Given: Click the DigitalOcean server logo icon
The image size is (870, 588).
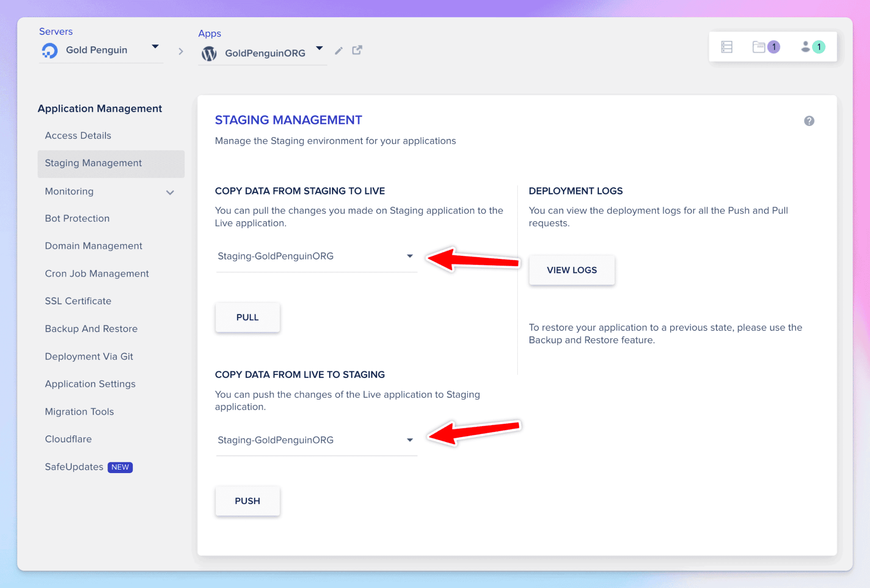Looking at the screenshot, I should tap(50, 50).
